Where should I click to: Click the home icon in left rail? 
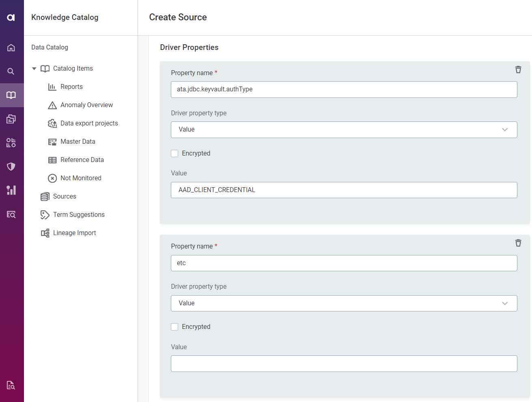tap(11, 48)
